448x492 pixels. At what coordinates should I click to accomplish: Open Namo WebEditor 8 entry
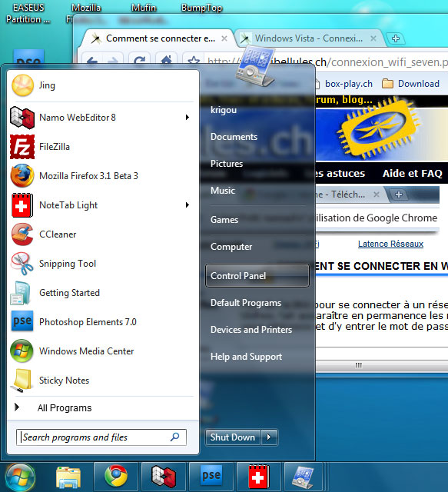pos(103,118)
